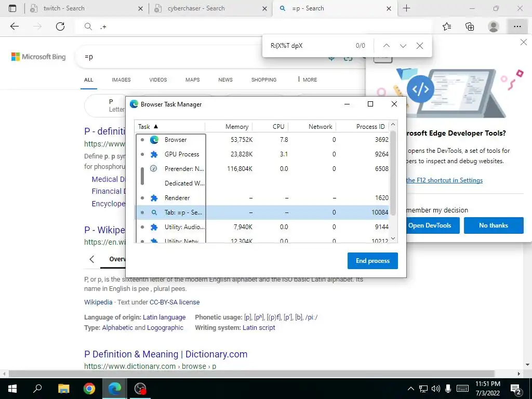Select the Renderer puzzle icon

click(x=154, y=198)
